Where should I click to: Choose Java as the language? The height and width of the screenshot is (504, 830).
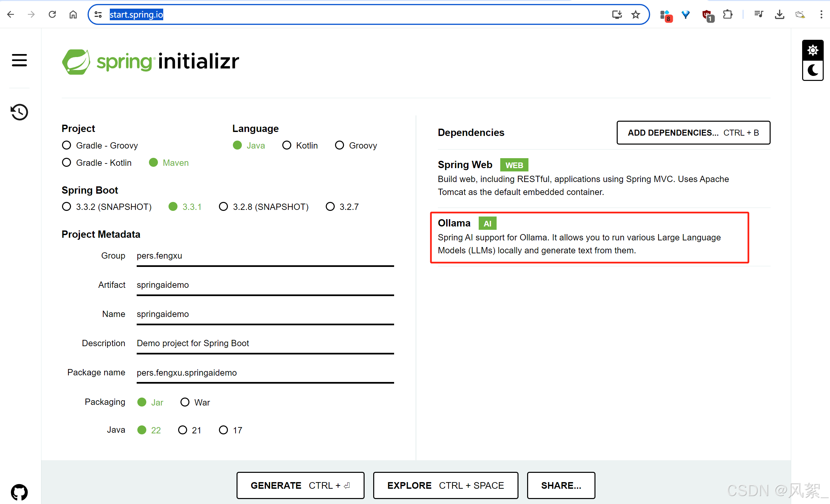click(249, 146)
